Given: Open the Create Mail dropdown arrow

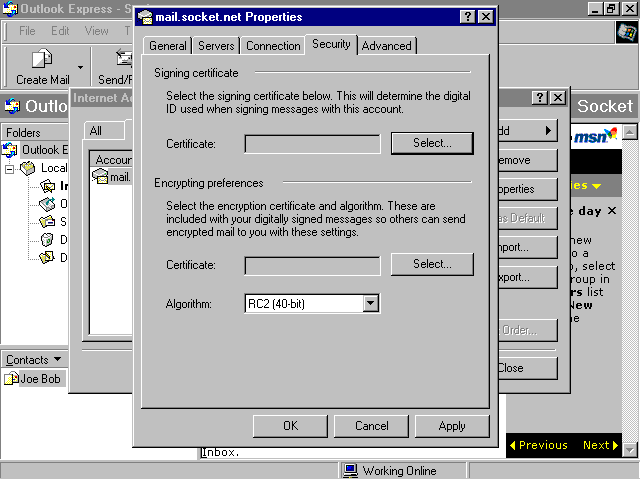Looking at the screenshot, I should (80, 67).
